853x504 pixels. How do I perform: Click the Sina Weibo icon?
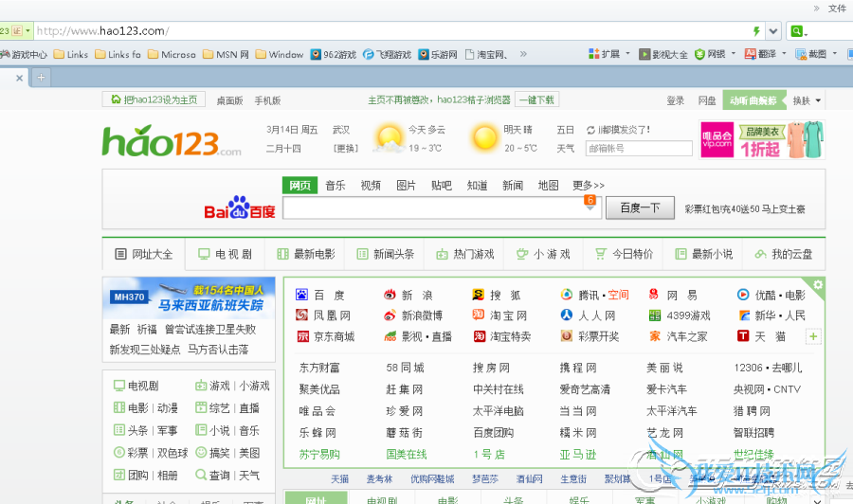390,315
